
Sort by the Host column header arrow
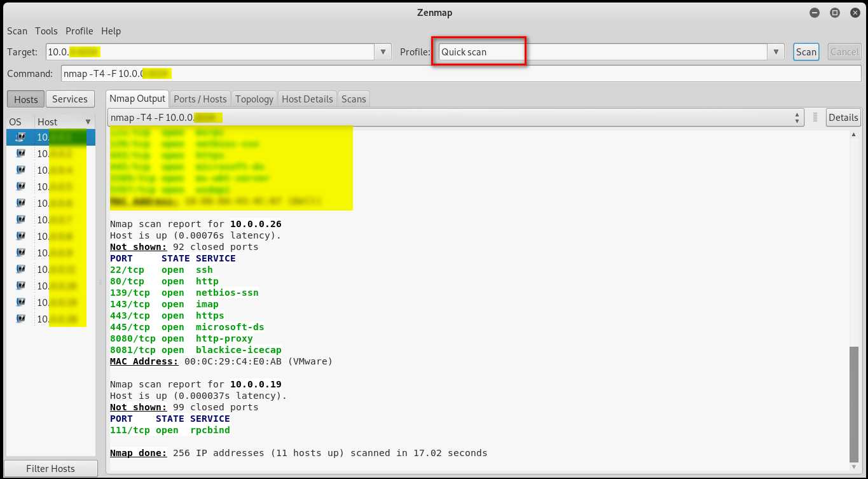click(88, 122)
